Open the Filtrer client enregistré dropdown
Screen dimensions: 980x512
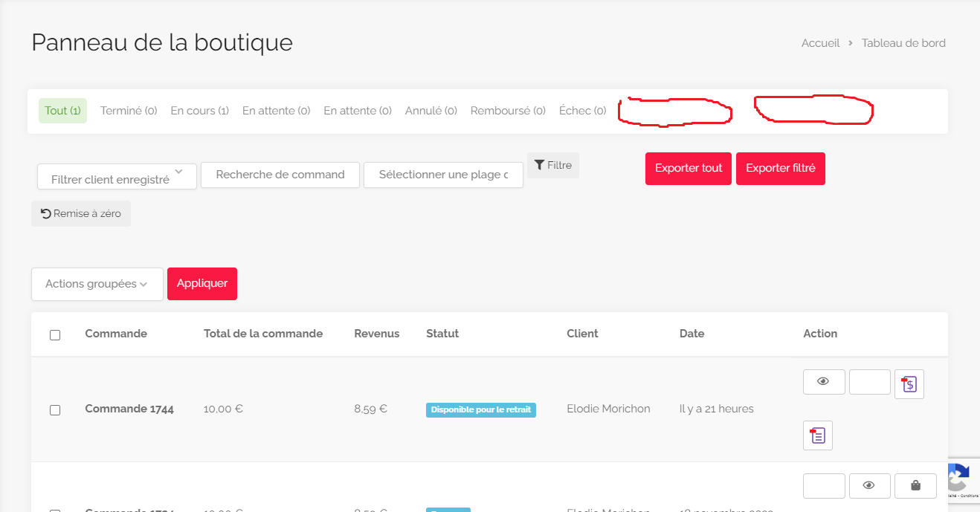click(x=117, y=176)
